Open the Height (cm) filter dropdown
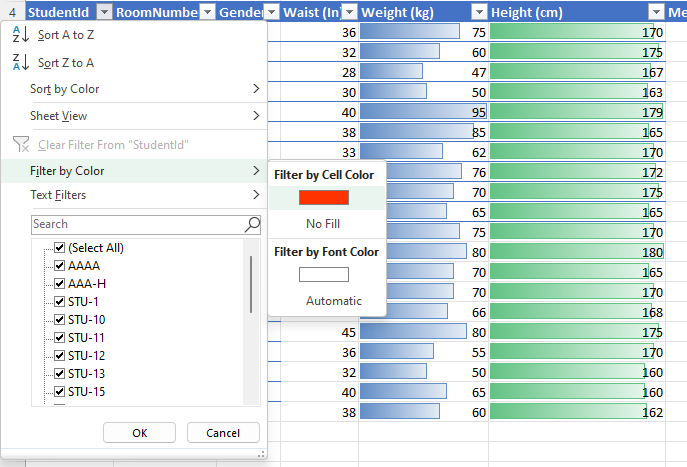This screenshot has width=687, height=467. pyautogui.click(x=656, y=12)
